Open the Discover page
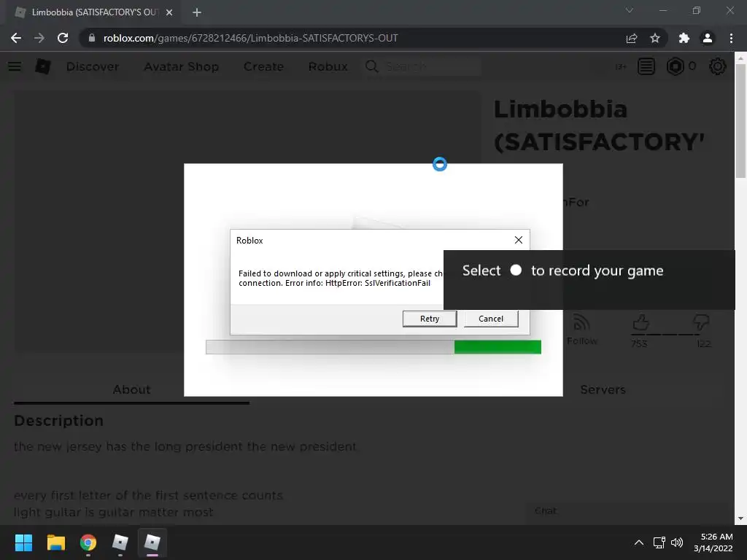 (93, 66)
